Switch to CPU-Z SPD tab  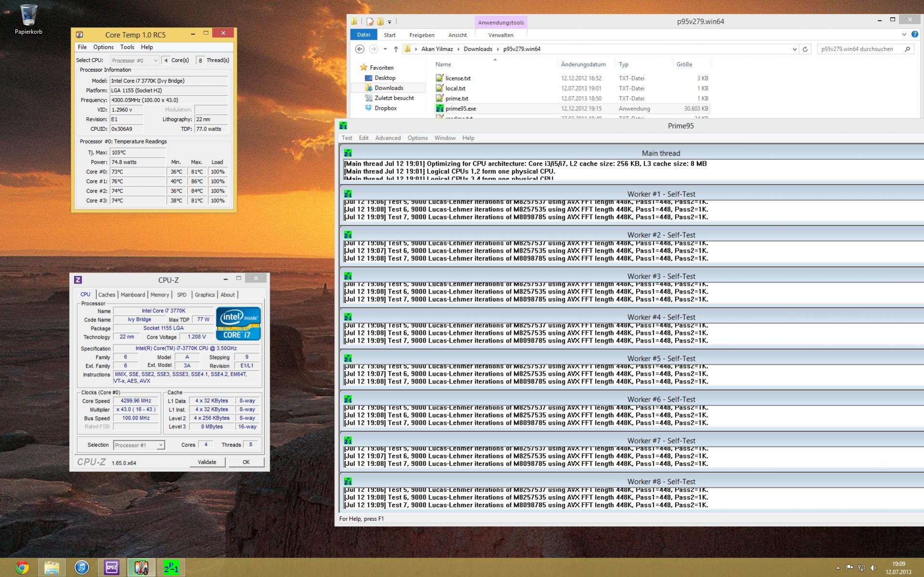click(x=182, y=295)
